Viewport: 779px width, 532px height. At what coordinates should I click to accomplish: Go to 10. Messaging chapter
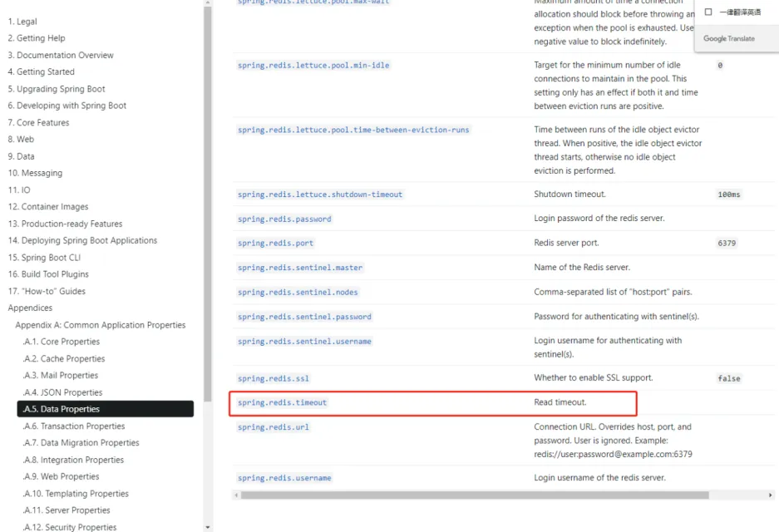[x=35, y=174]
